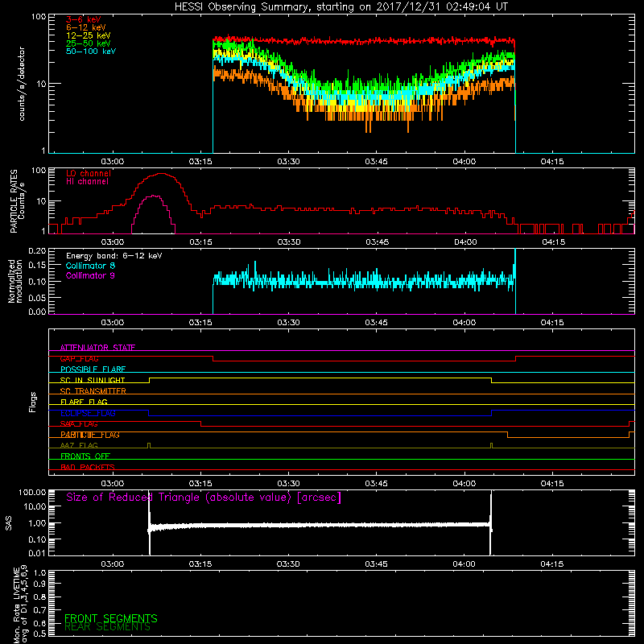The height and width of the screenshot is (644, 644).
Task: Select the LO channel legend text
Action: 89,173
